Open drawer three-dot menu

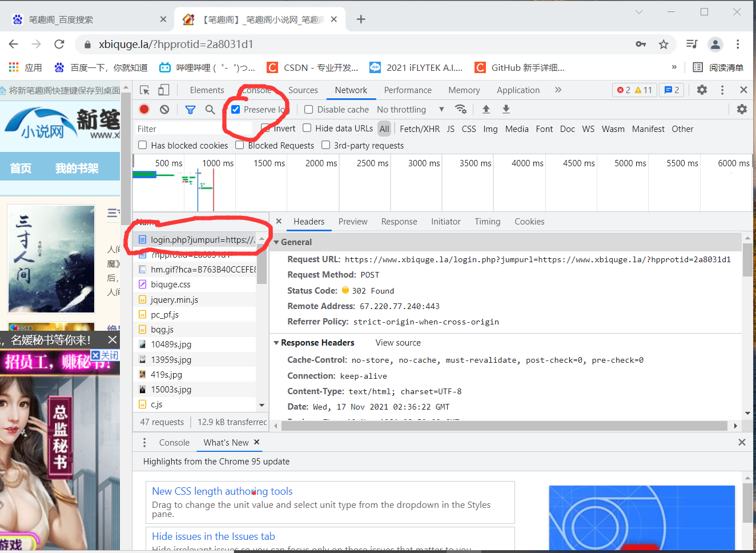coord(144,442)
